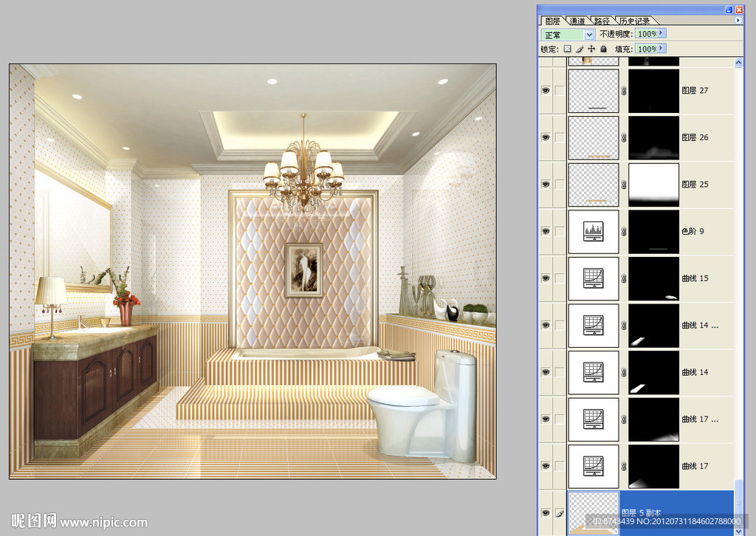756x536 pixels.
Task: Click the mask link icon on 图层 26
Action: [x=624, y=137]
